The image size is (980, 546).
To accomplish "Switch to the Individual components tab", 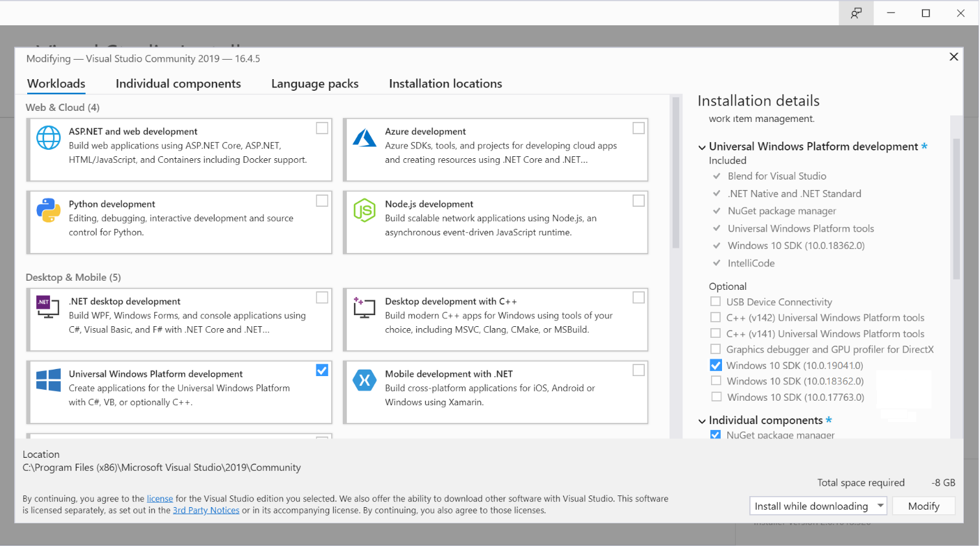I will 178,84.
